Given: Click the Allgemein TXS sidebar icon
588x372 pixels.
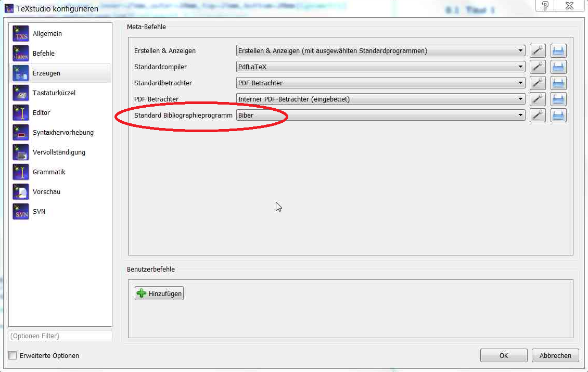Looking at the screenshot, I should tap(21, 34).
